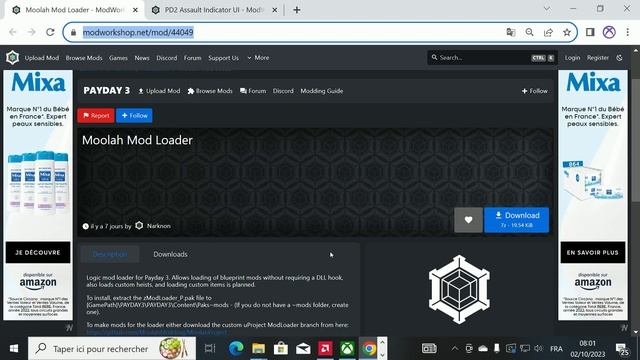
Task: Open News in the navbar
Action: [x=142, y=58]
